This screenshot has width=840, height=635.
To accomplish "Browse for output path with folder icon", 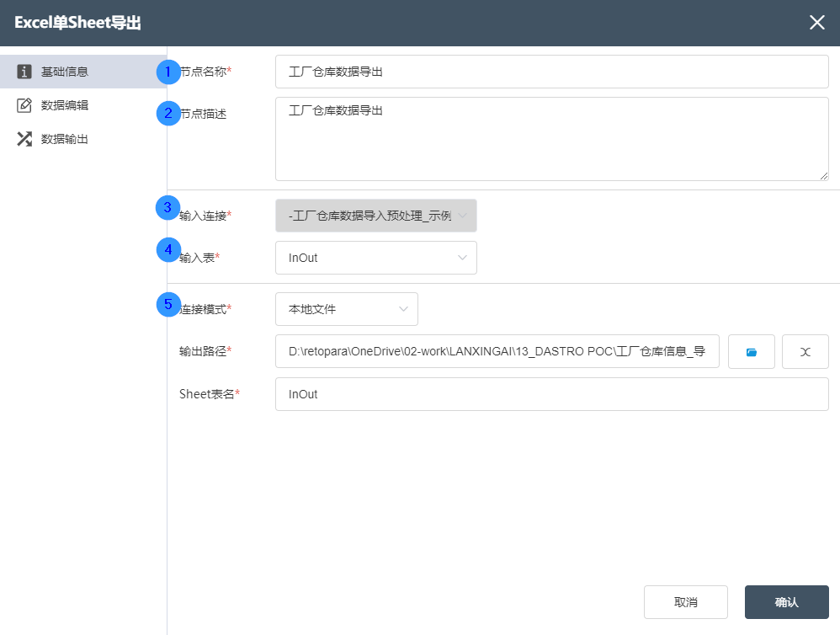I will point(751,351).
